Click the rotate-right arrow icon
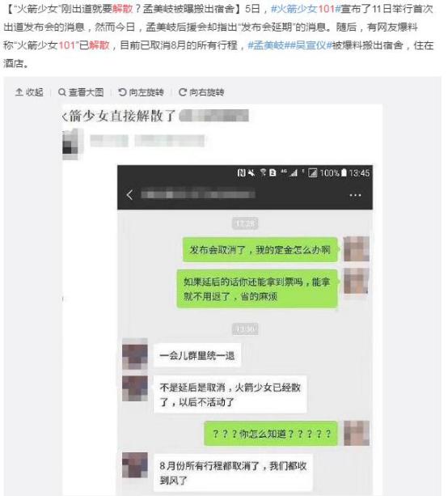Viewport: 448px width, 496px height. (183, 92)
